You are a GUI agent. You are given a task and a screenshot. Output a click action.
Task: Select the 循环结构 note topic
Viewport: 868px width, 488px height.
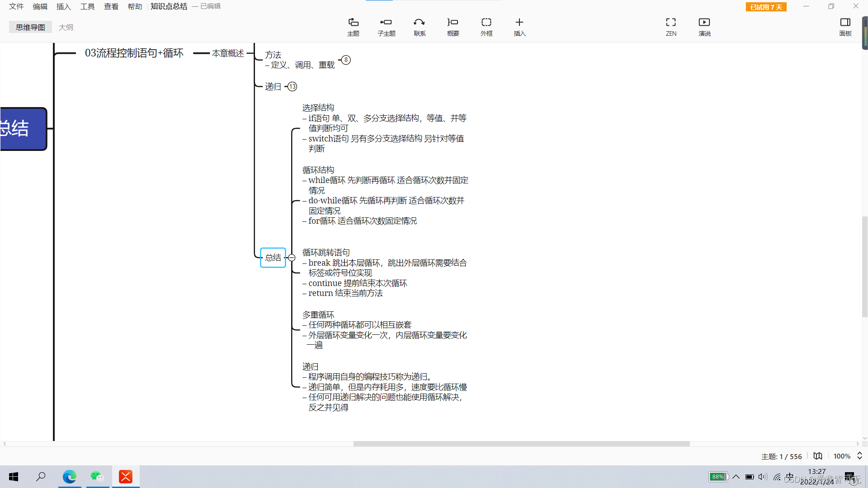coord(385,195)
